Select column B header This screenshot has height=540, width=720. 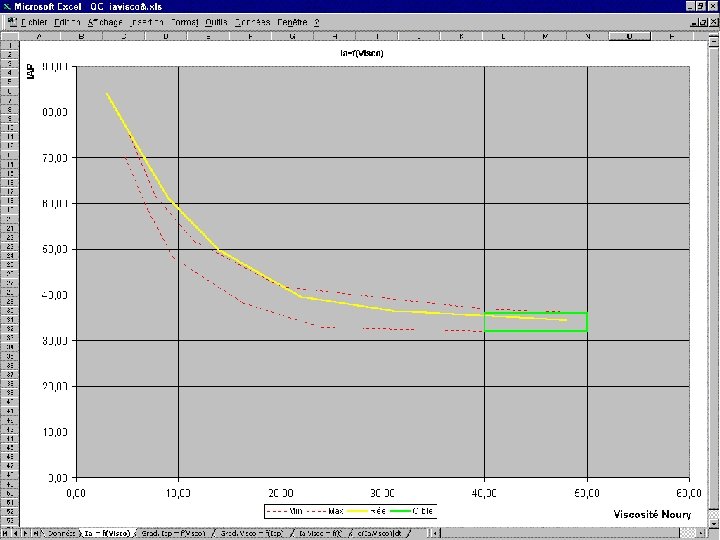(81, 36)
